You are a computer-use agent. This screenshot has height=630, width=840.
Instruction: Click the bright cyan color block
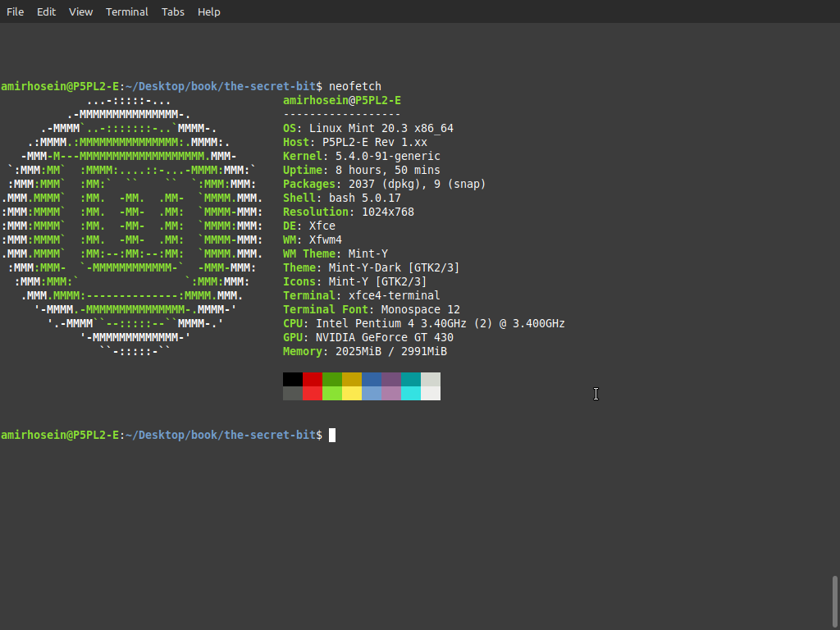click(x=411, y=393)
